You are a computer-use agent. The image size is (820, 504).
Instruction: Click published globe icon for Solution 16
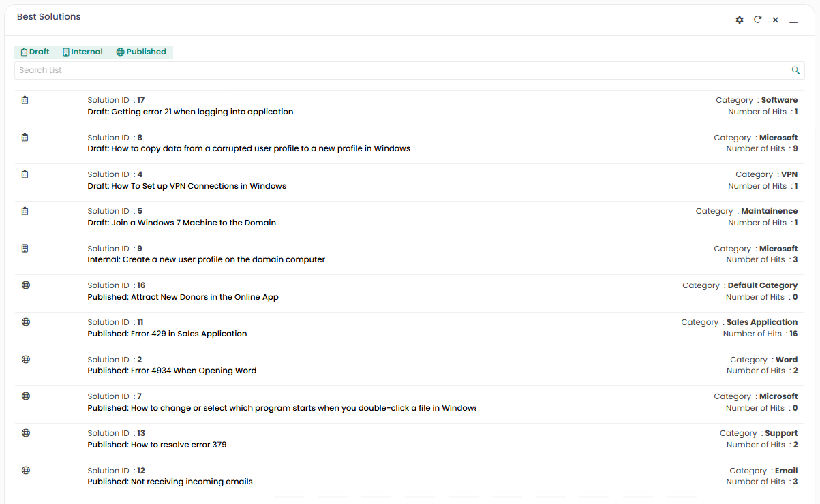click(x=26, y=285)
